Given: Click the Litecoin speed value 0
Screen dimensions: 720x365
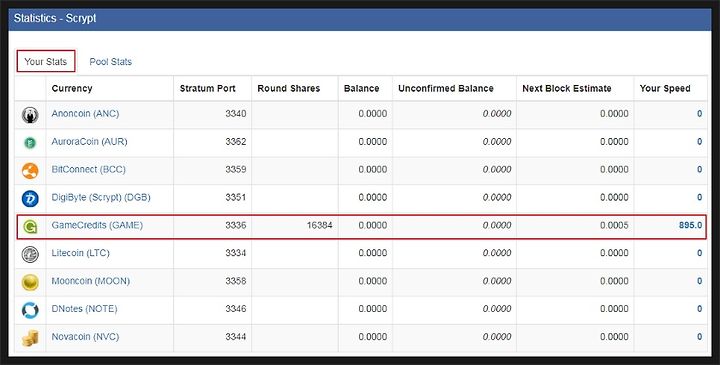Looking at the screenshot, I should 699,253.
